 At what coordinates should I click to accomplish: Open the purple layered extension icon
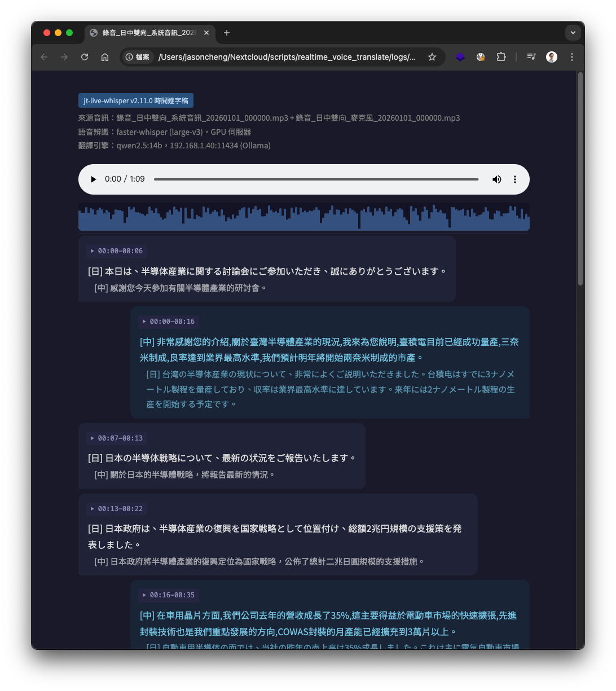[x=460, y=57]
